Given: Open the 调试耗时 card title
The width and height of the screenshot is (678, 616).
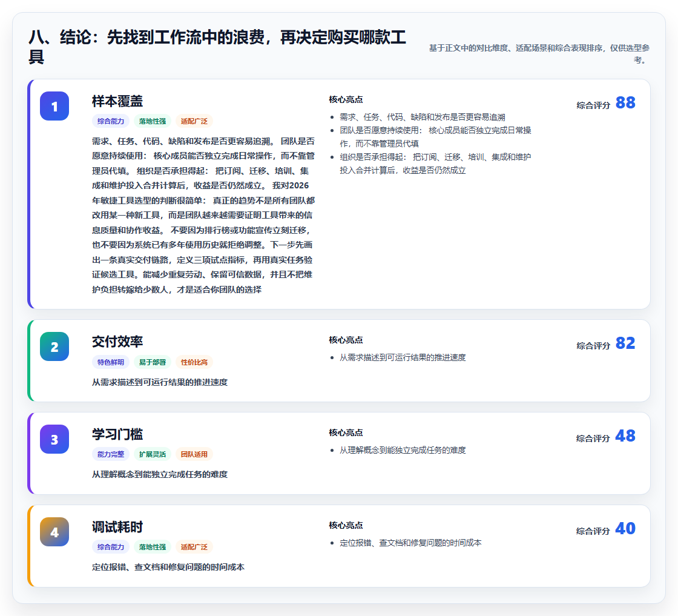Looking at the screenshot, I should 117,527.
